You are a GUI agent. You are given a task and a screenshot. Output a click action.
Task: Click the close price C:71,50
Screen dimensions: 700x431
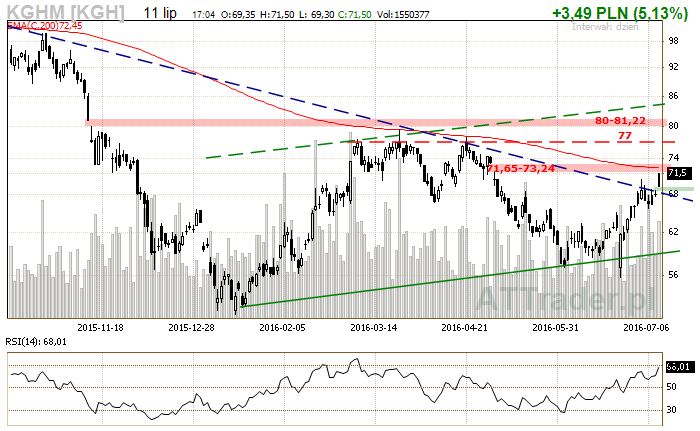pos(354,15)
